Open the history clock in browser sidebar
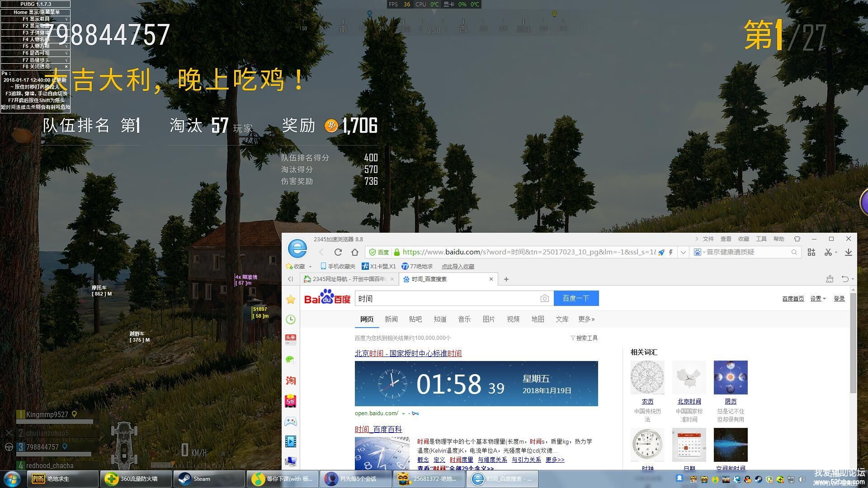This screenshot has width=868, height=488. point(291,319)
